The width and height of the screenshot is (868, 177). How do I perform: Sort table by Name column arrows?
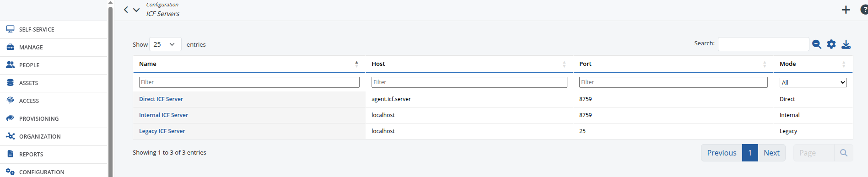[356, 64]
